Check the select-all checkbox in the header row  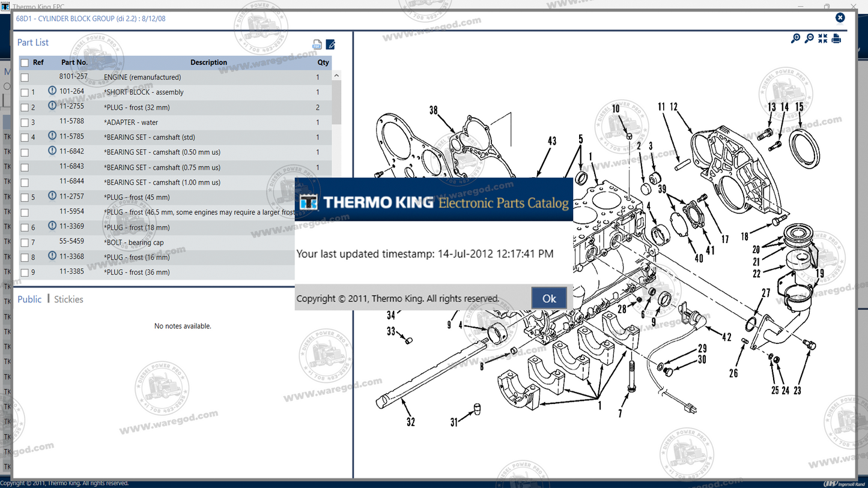25,62
